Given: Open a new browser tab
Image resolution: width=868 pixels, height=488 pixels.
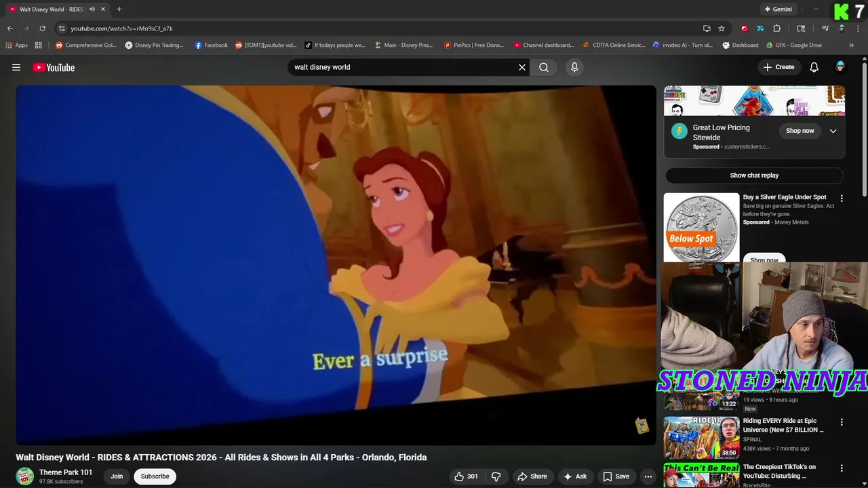Looking at the screenshot, I should pos(119,9).
